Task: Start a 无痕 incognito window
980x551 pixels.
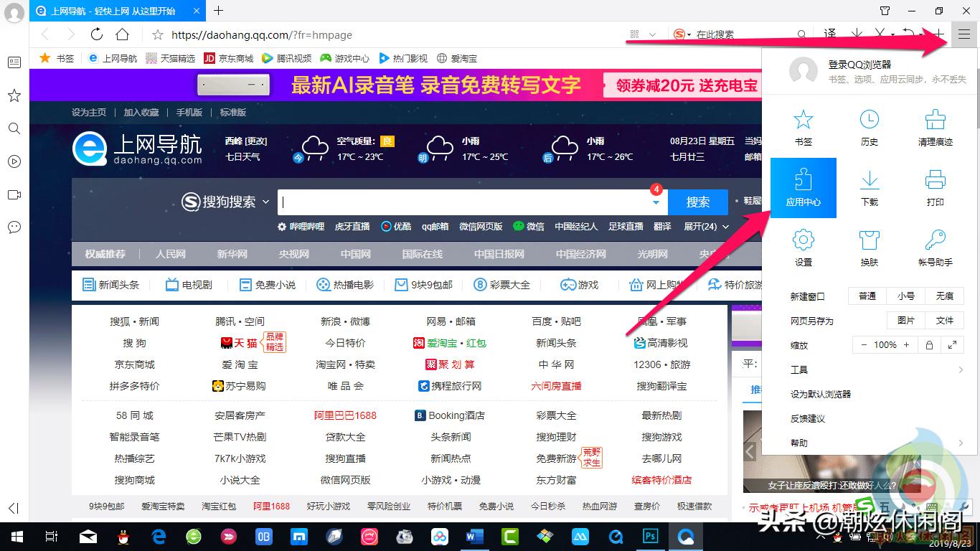Action: (945, 296)
